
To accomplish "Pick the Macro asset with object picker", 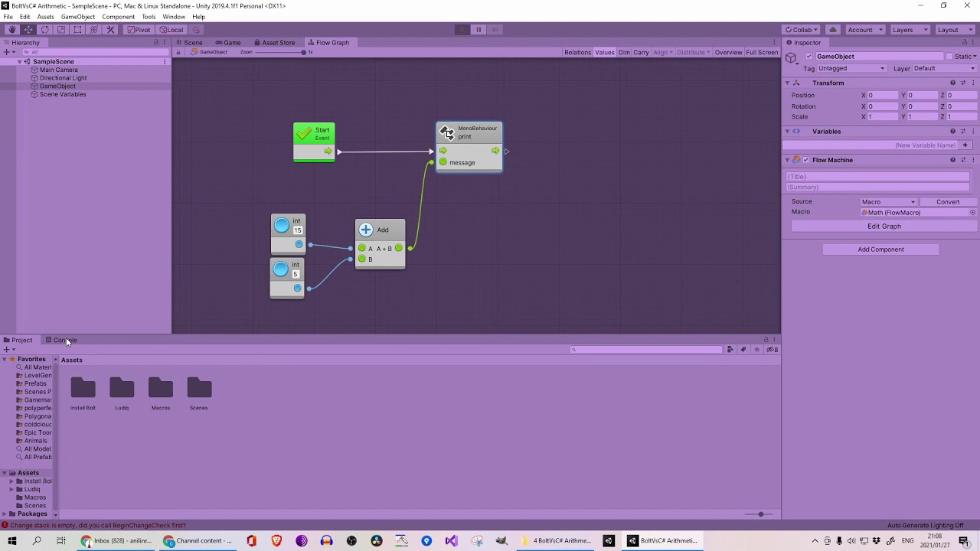I will tap(973, 213).
